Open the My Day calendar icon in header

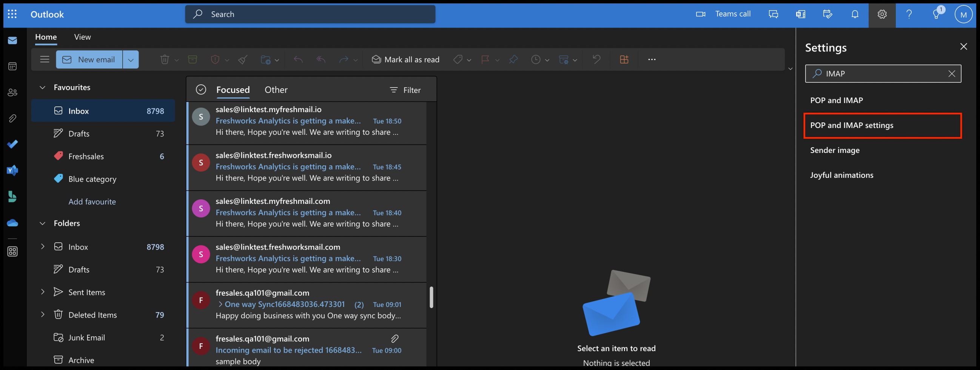click(x=827, y=14)
